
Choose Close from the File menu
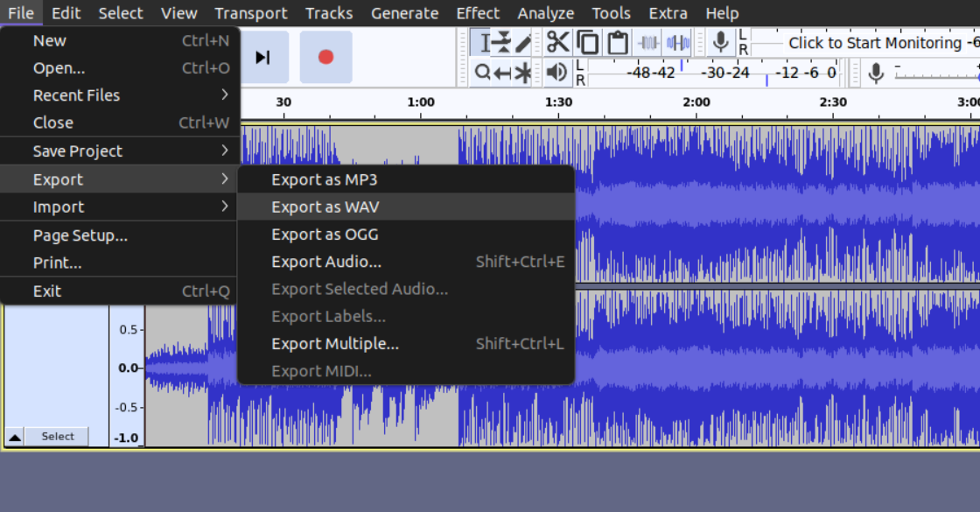point(120,123)
